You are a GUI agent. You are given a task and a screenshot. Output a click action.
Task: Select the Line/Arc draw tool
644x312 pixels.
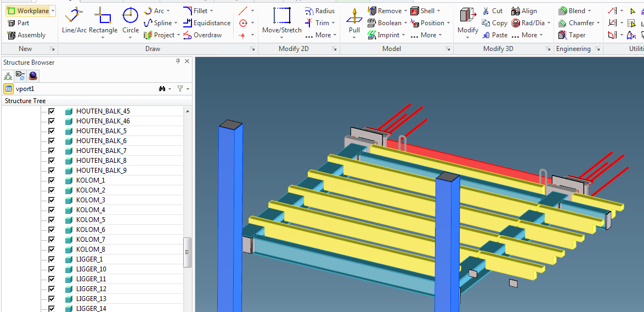[74, 20]
